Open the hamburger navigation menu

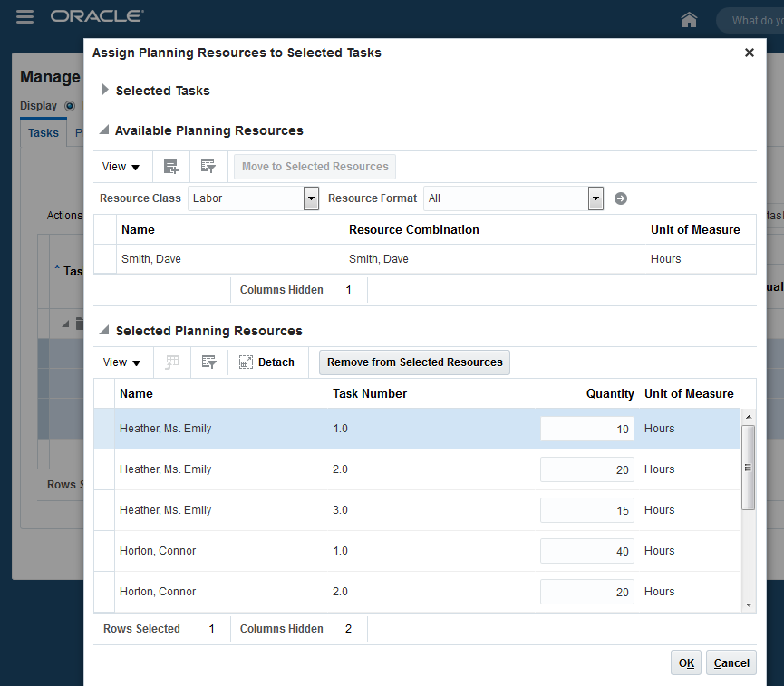pos(25,17)
